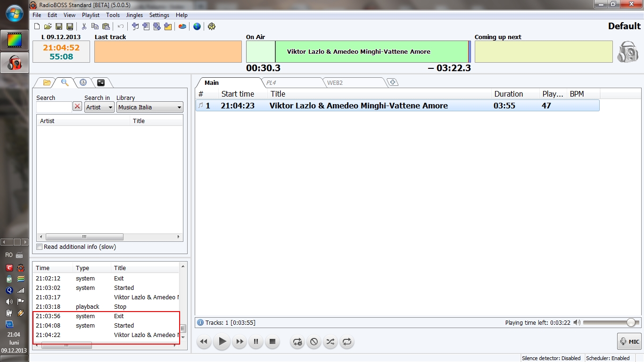This screenshot has width=644, height=362.
Task: Toggle the repeat-one track button
Action: click(x=297, y=342)
